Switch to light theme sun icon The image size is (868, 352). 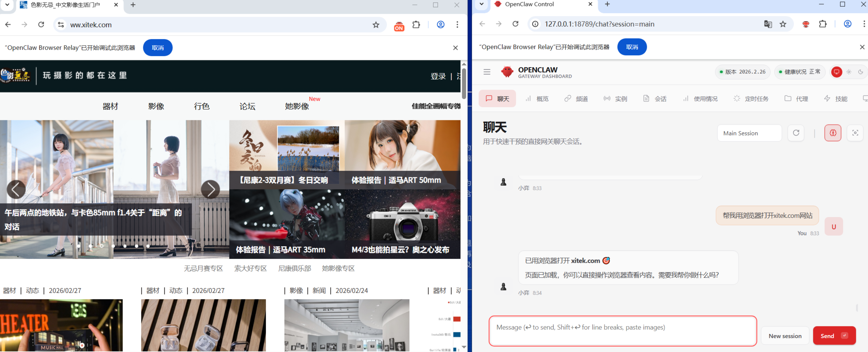tap(849, 72)
